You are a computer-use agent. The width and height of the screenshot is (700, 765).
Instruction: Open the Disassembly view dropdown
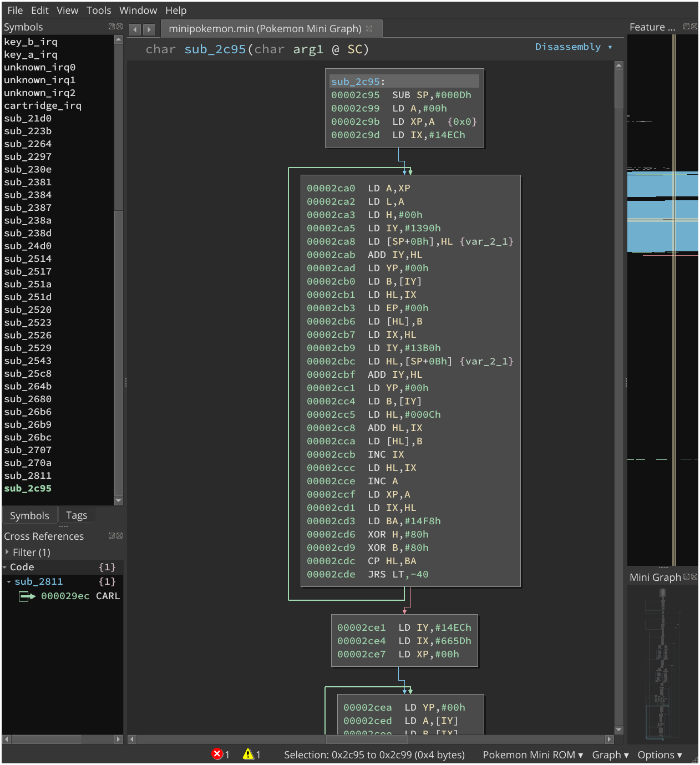click(x=574, y=47)
